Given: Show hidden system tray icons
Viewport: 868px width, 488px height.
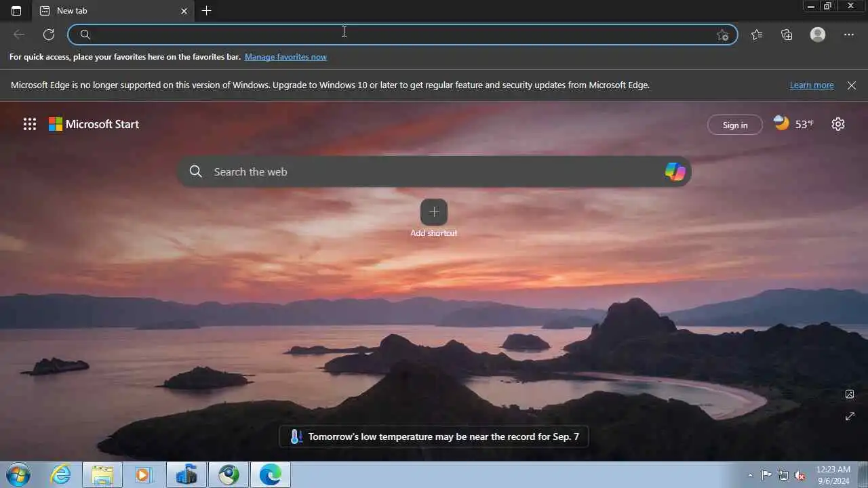Looking at the screenshot, I should point(750,475).
